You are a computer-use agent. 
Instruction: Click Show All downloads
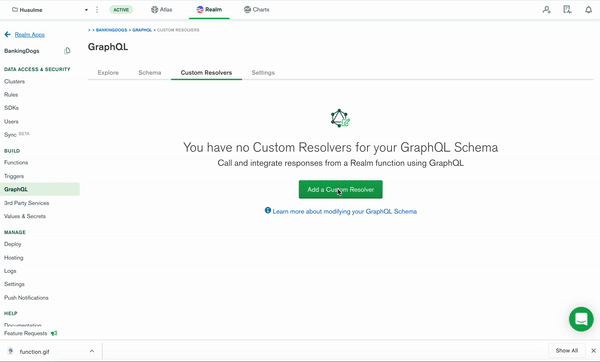point(567,351)
